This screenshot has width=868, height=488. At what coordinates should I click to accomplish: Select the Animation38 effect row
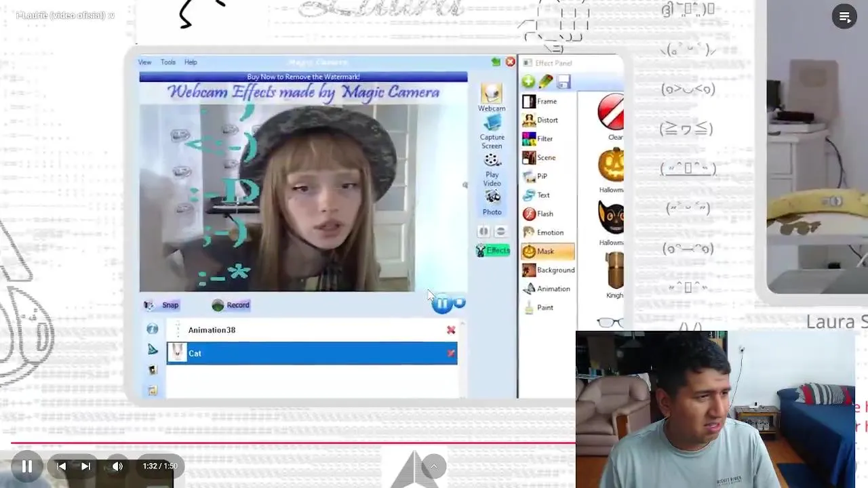[312, 330]
